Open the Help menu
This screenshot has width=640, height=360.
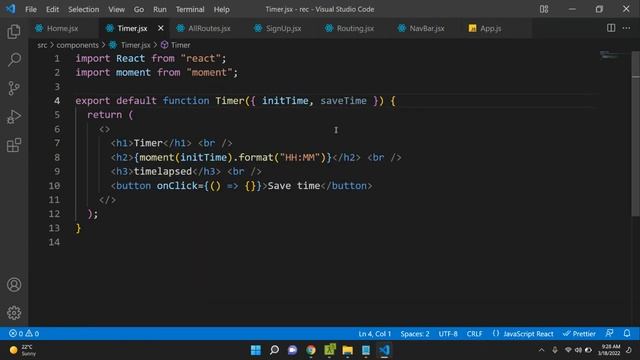(x=222, y=9)
